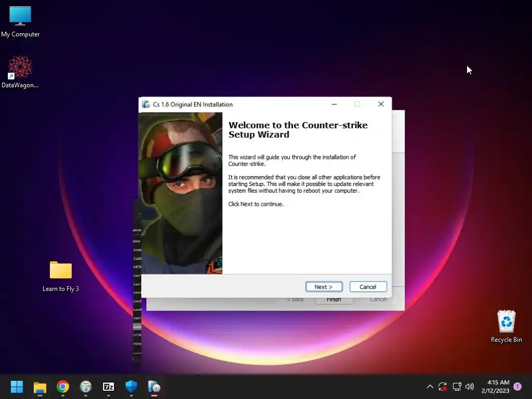Open network settings from the tray
Viewport: 532px width, 399px height.
457,387
